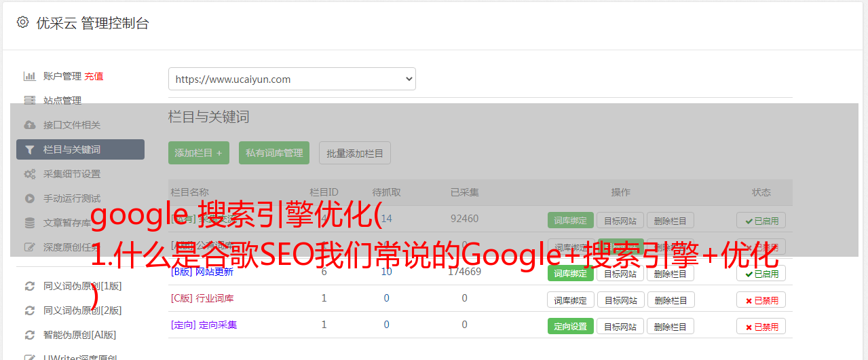Click the [C版] 行业词库 column name

202,298
